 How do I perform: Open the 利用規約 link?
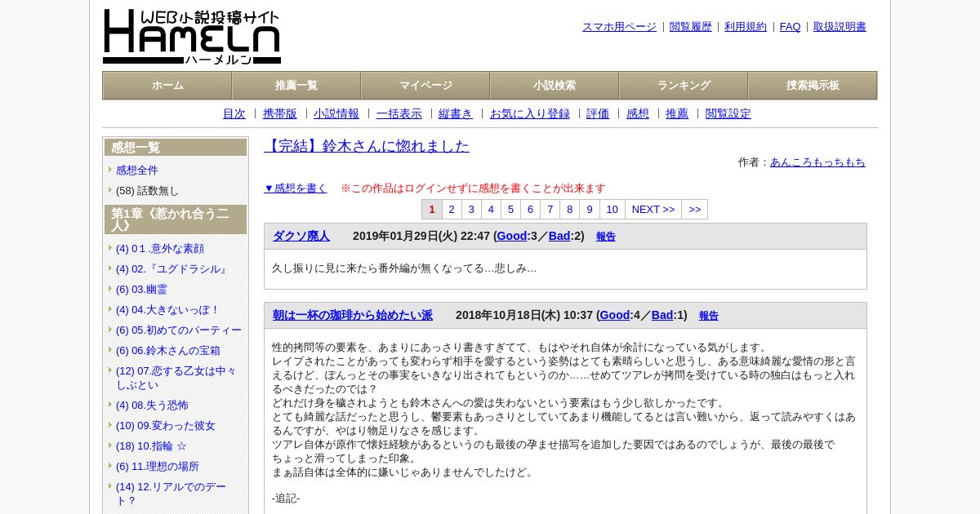tap(746, 27)
